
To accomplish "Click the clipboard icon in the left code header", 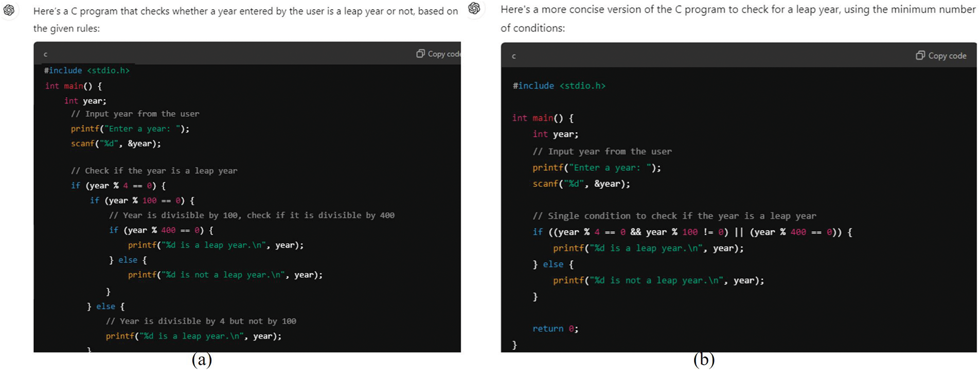I will (x=420, y=54).
